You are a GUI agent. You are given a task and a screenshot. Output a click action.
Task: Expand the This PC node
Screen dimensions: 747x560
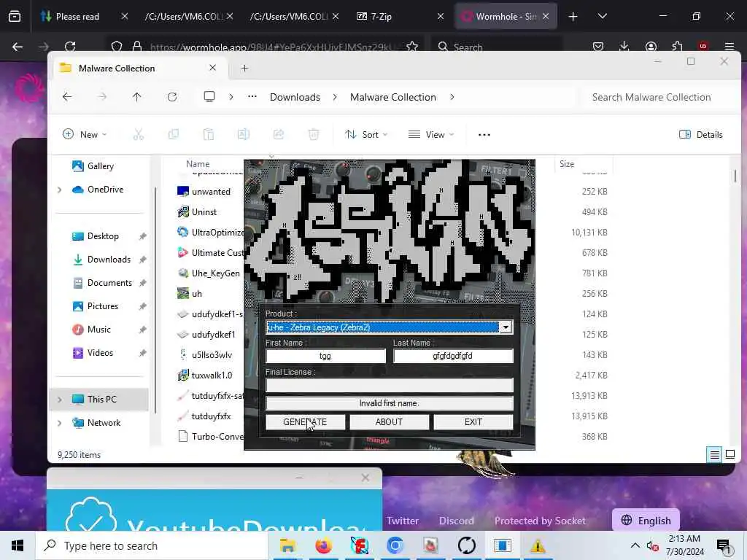[60, 400]
